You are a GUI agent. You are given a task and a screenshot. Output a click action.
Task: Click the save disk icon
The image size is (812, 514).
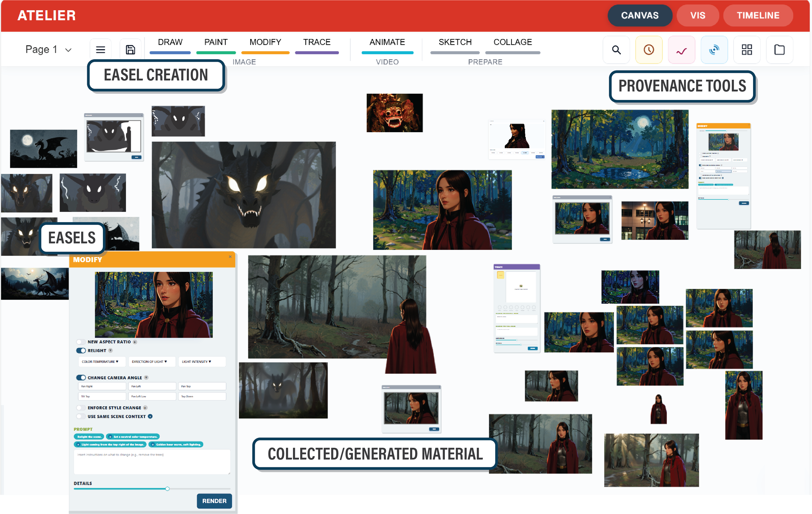[x=130, y=50]
